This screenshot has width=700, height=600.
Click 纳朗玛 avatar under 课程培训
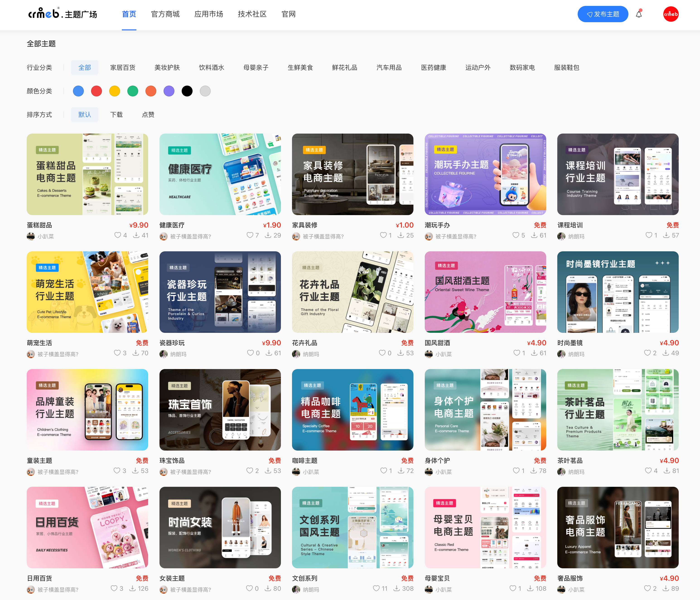click(561, 236)
